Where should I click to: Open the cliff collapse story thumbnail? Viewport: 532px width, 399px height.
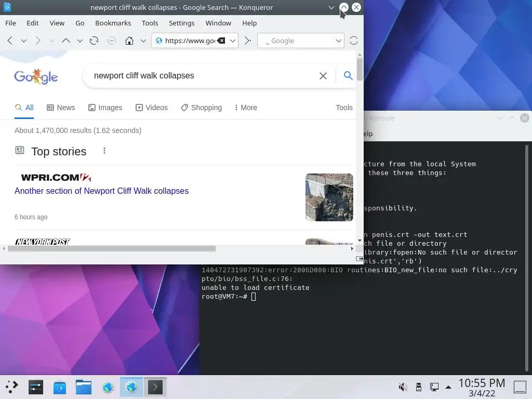(x=329, y=197)
